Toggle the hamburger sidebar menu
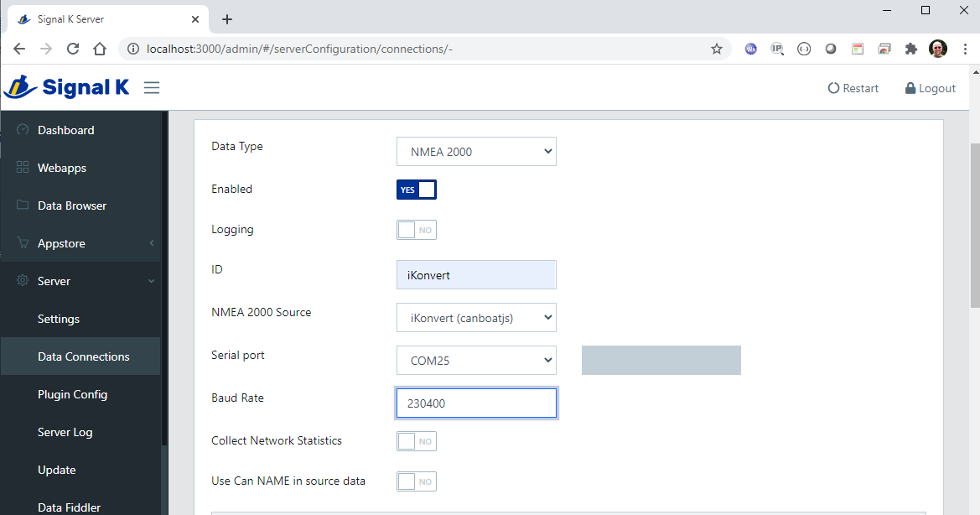This screenshot has width=980, height=515. click(151, 88)
